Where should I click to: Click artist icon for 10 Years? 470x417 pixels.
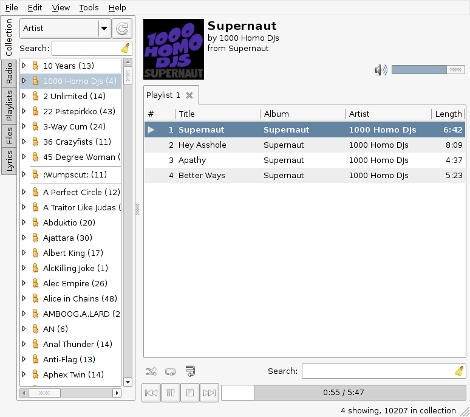tap(35, 66)
